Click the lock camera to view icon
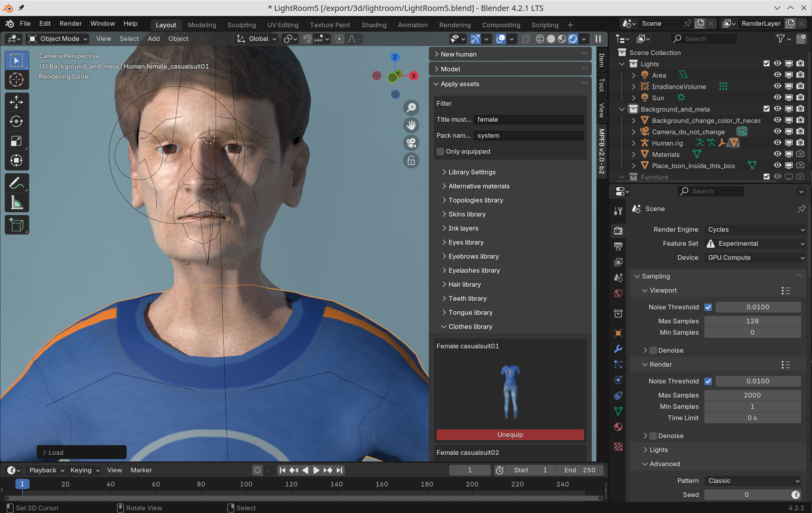This screenshot has width=812, height=513. (x=411, y=161)
